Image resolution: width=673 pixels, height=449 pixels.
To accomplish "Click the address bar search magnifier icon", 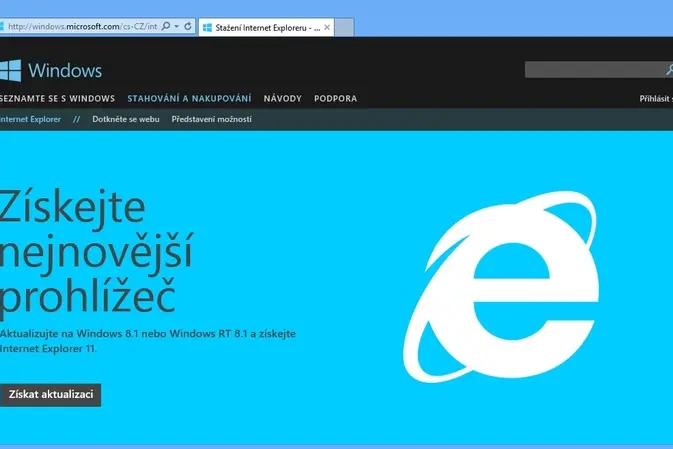I will pos(166,26).
